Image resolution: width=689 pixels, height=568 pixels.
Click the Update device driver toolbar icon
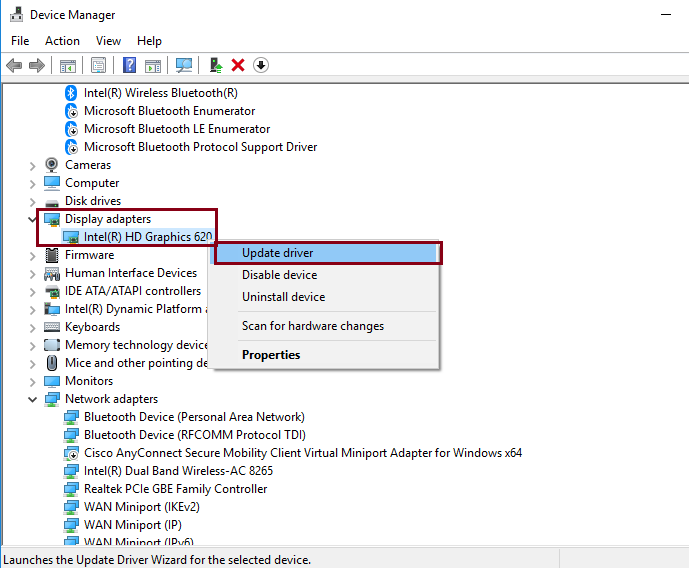point(214,65)
